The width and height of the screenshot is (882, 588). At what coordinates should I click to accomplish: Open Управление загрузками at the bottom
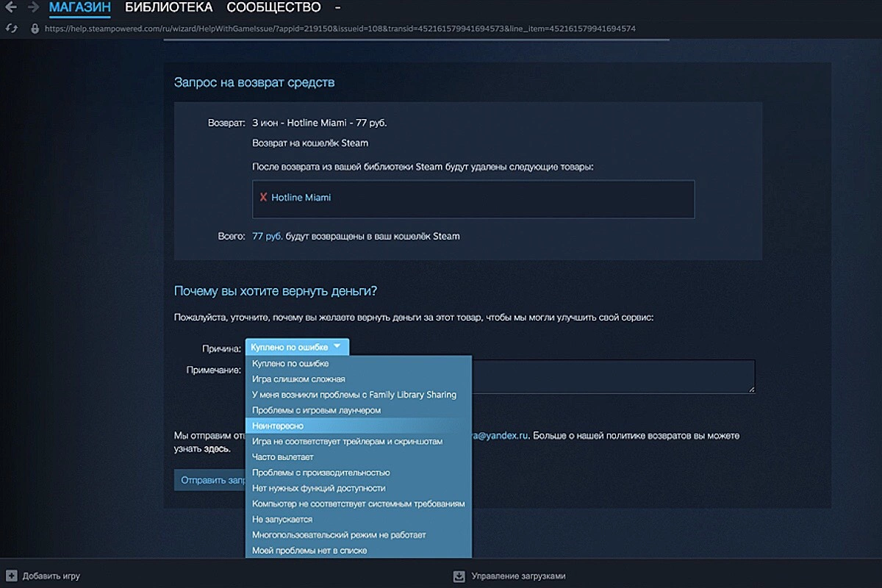tap(519, 576)
